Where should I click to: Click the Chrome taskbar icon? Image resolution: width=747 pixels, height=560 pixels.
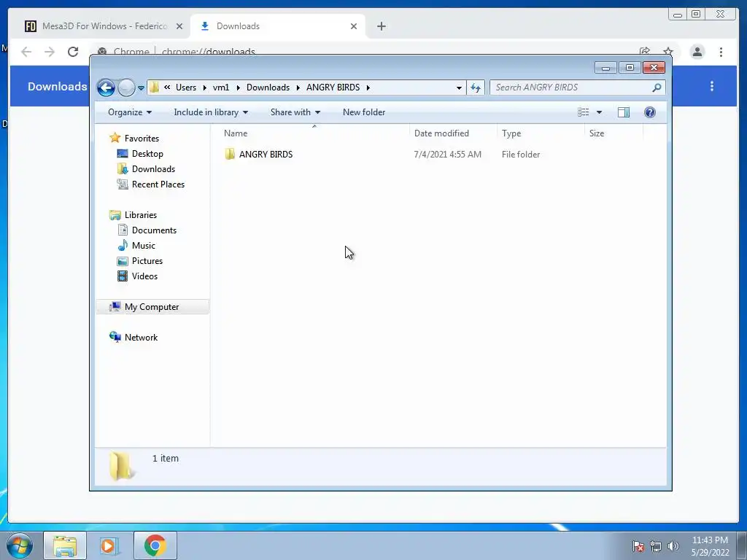point(155,545)
